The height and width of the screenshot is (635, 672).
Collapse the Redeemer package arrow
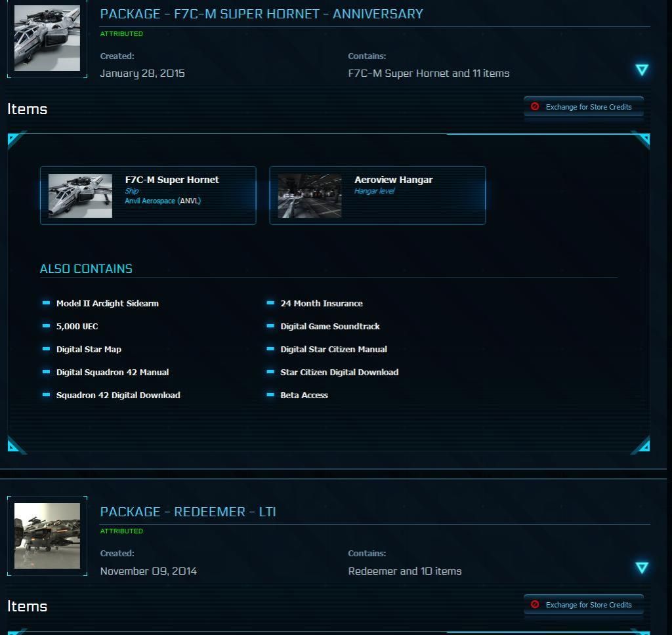point(642,567)
